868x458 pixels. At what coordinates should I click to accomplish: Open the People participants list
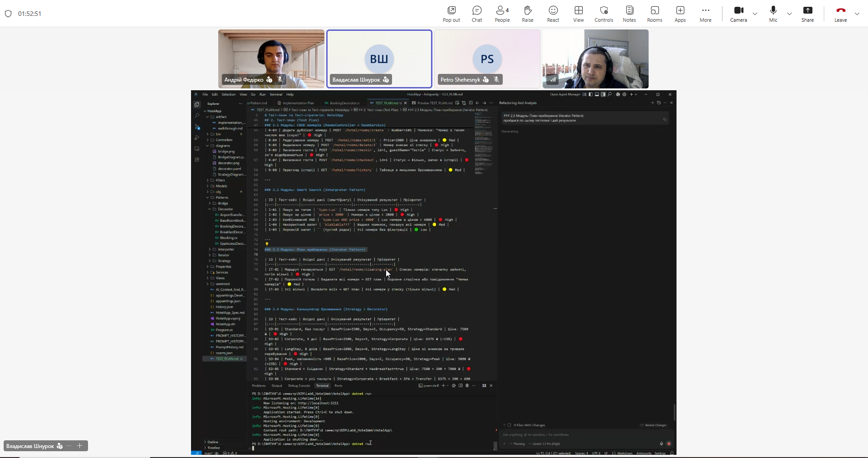[502, 14]
